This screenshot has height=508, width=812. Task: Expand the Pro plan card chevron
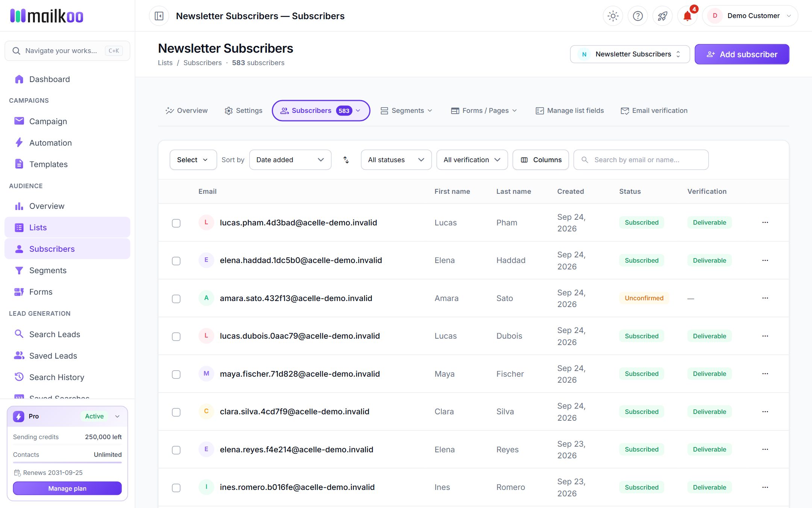(117, 416)
